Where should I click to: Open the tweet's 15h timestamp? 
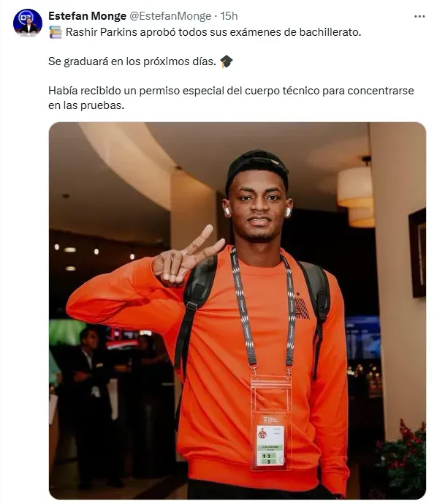click(229, 16)
